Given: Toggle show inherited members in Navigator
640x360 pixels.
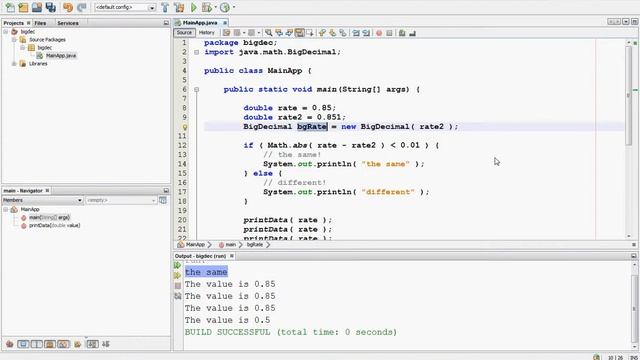Looking at the screenshot, I should click(x=9, y=344).
